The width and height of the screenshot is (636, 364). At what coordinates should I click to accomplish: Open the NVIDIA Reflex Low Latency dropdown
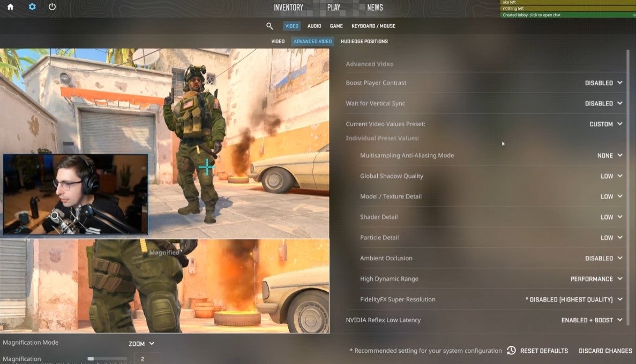coord(592,320)
